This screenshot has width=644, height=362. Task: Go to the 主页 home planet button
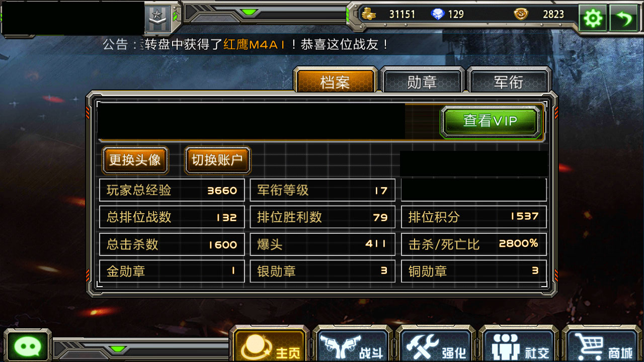pyautogui.click(x=269, y=345)
